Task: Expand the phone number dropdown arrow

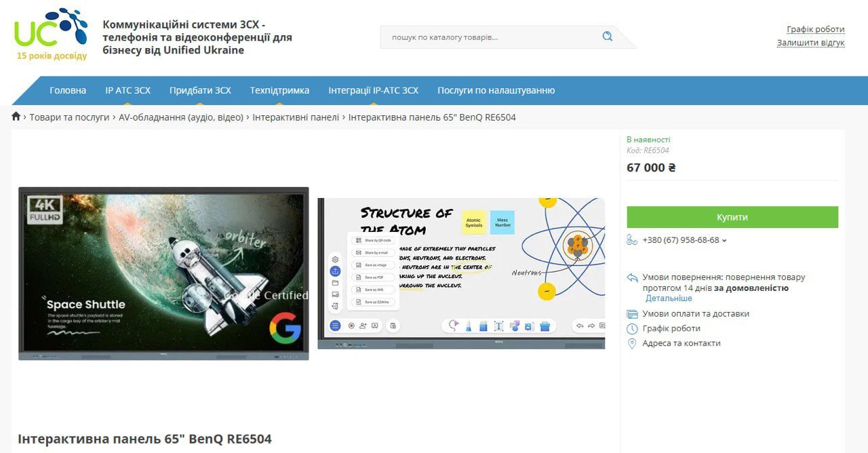Action: [x=724, y=241]
